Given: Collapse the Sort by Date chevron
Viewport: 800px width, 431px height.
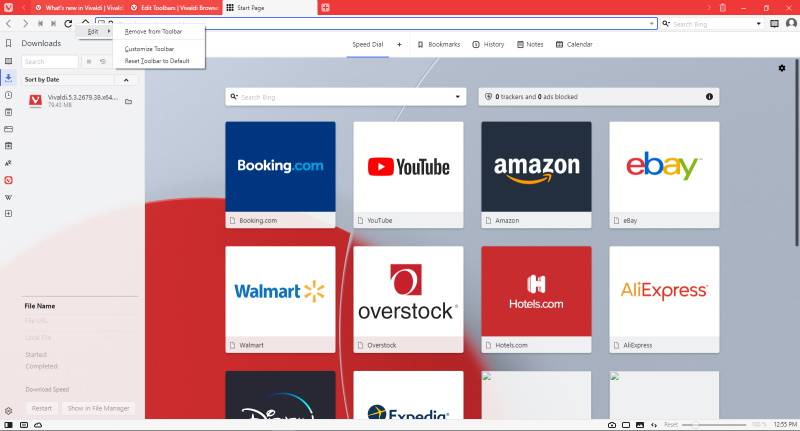Looking at the screenshot, I should [126, 80].
